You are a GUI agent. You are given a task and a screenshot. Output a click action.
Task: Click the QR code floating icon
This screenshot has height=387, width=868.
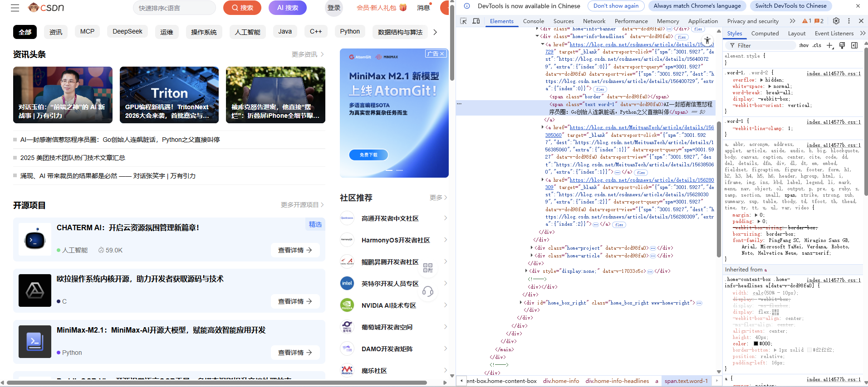tap(428, 268)
